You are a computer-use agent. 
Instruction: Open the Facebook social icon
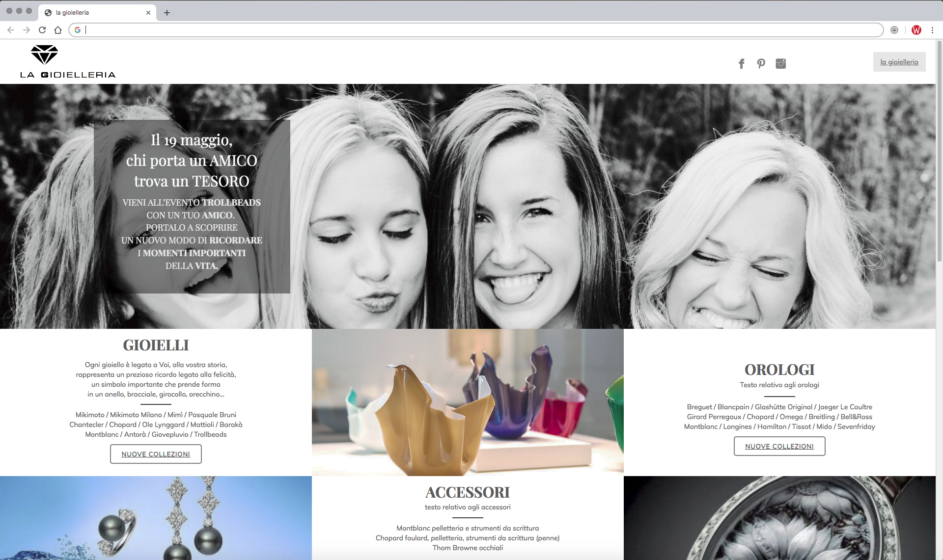[x=742, y=64]
